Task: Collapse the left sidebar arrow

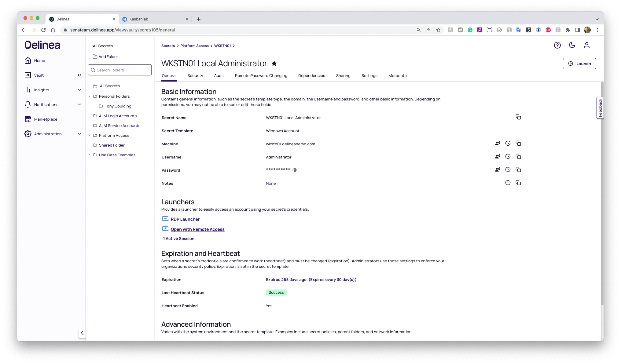Action: pyautogui.click(x=82, y=333)
